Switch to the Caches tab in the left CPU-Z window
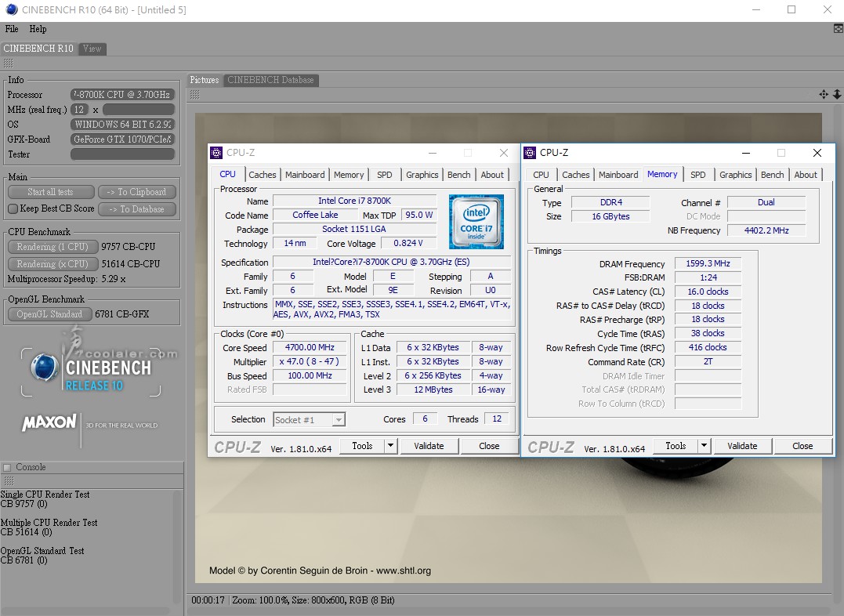Image resolution: width=844 pixels, height=616 pixels. 262,175
